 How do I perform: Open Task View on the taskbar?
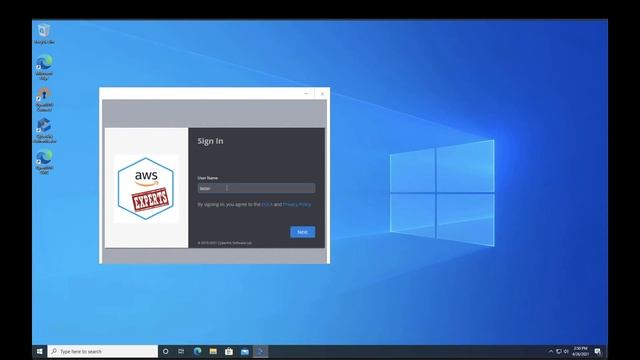pyautogui.click(x=181, y=351)
